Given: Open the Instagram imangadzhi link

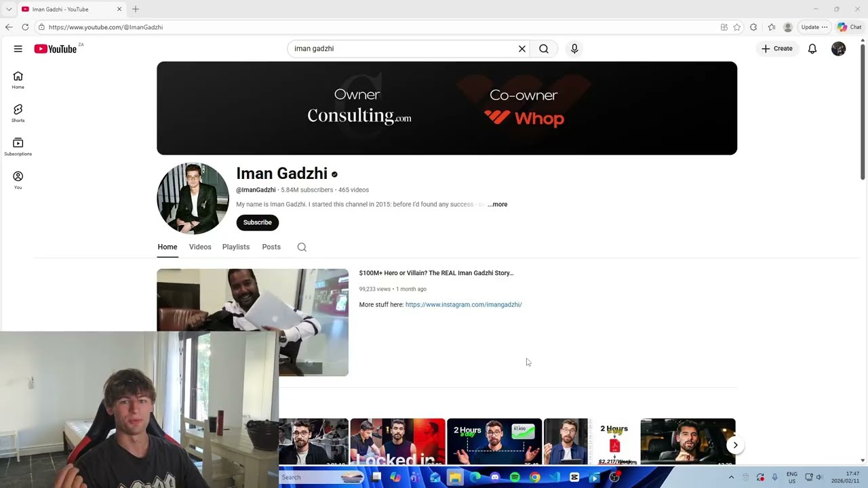Looking at the screenshot, I should click(x=464, y=305).
